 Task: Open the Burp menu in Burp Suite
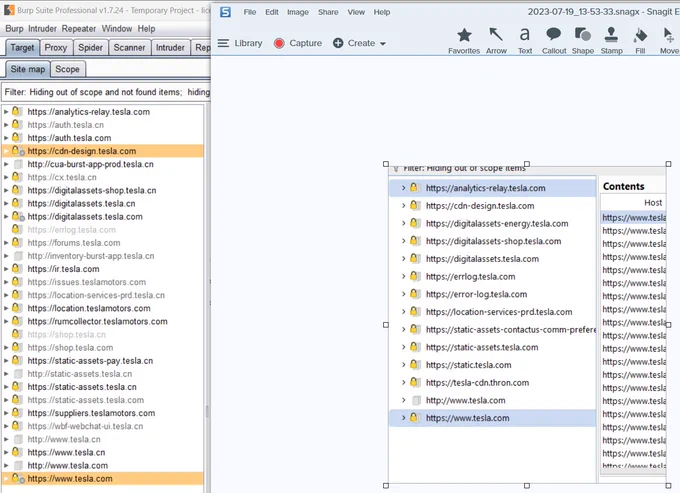14,29
